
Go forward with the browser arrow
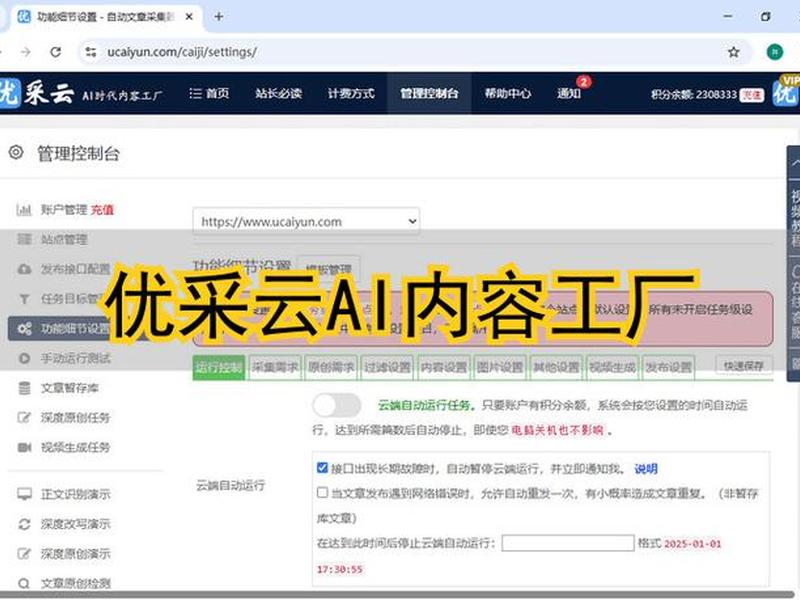tap(26, 52)
